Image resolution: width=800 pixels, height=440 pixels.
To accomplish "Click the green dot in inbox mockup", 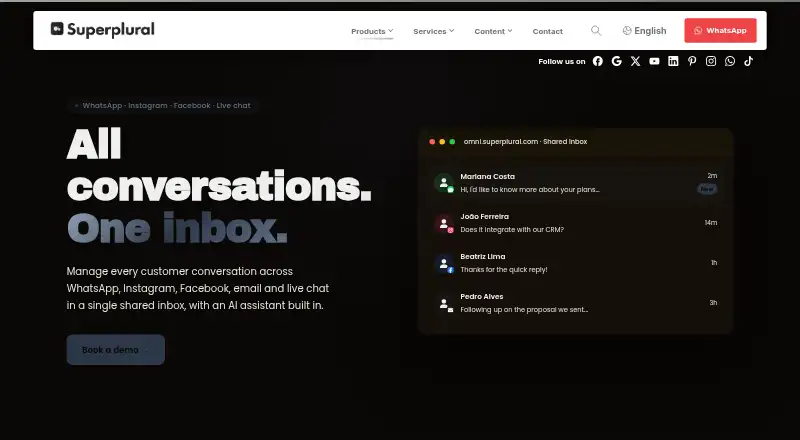I will coord(452,142).
